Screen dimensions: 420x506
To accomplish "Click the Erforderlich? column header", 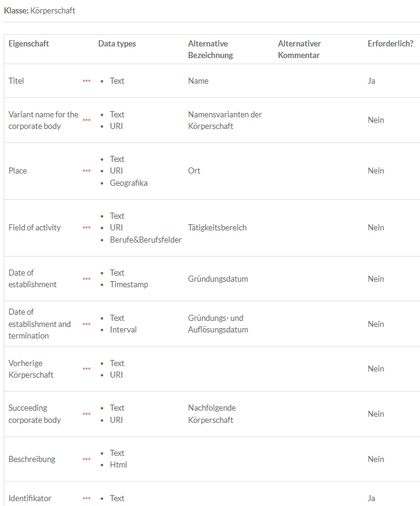I will click(x=390, y=44).
